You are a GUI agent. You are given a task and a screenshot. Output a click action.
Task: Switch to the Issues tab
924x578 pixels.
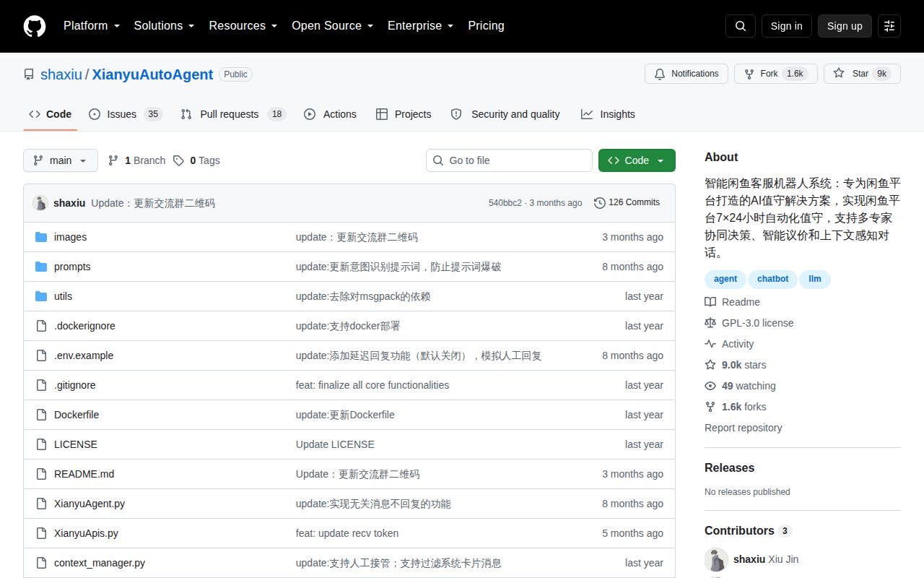click(x=126, y=114)
